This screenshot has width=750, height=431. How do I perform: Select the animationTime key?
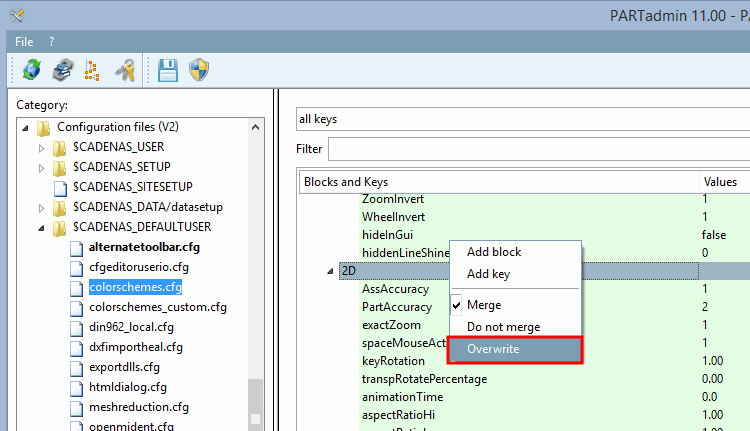tap(402, 397)
